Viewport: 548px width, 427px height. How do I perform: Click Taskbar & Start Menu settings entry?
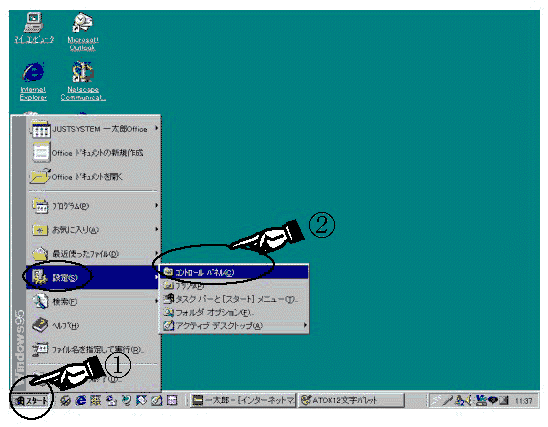(234, 299)
